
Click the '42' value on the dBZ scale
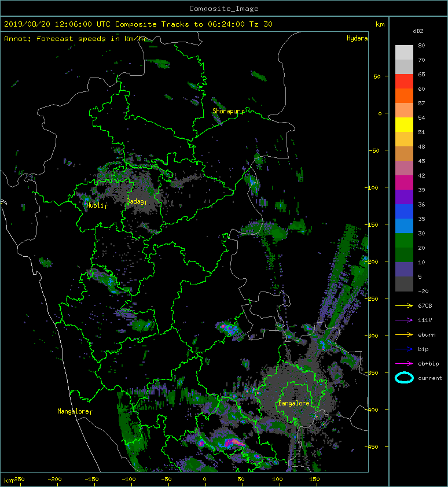pos(421,175)
